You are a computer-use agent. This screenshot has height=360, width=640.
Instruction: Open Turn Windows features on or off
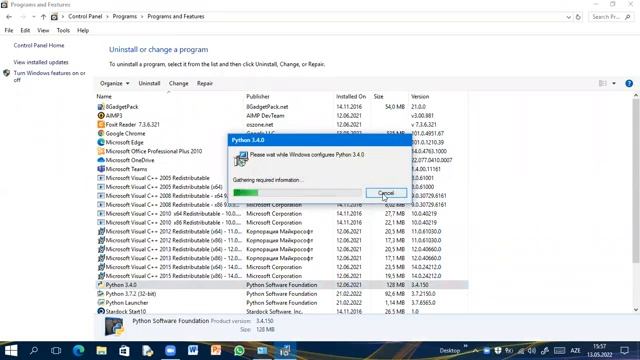(x=49, y=76)
